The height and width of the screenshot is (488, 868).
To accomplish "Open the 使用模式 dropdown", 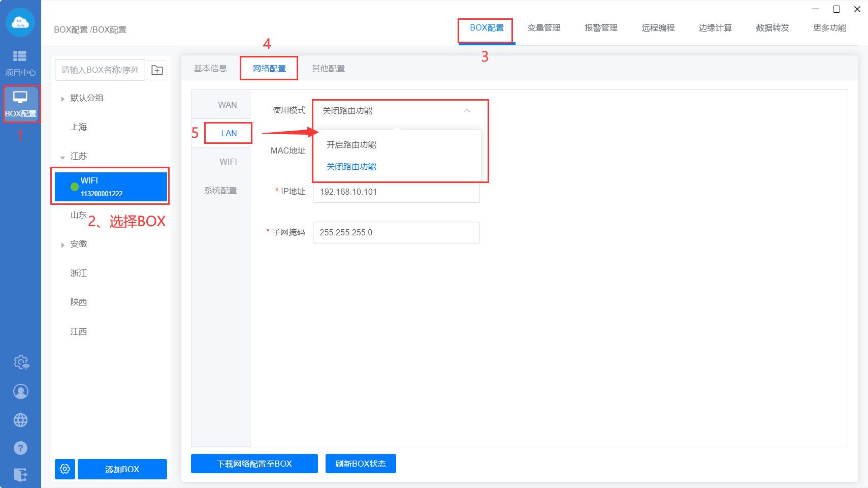I will coord(396,111).
